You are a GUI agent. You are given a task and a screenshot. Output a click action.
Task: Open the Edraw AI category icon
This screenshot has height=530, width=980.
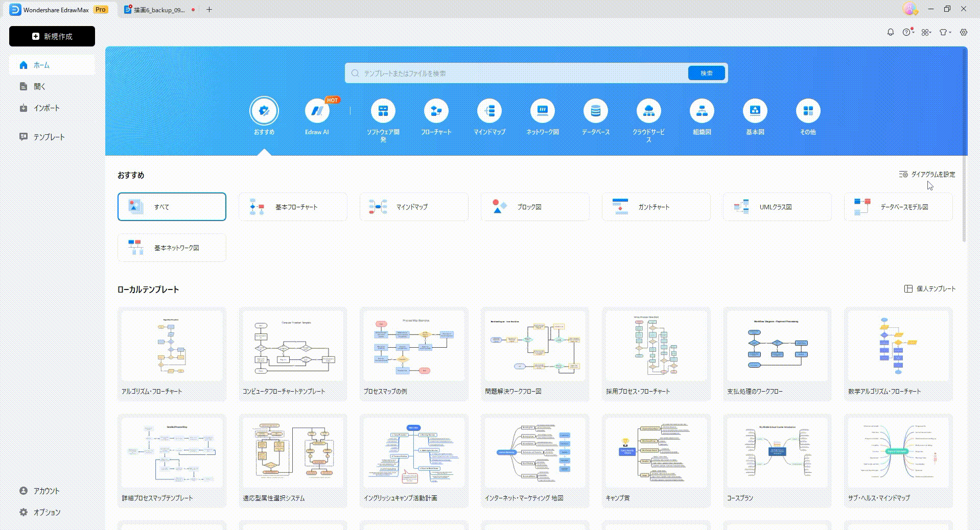click(317, 111)
